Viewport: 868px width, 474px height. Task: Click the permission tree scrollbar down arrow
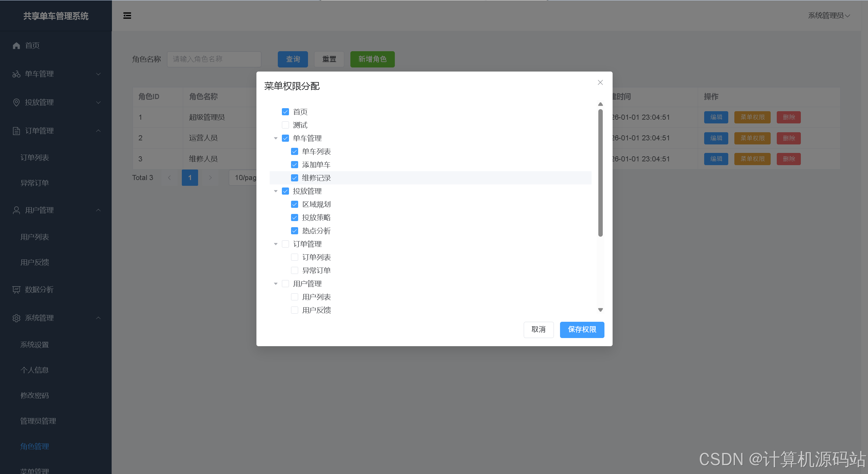(600, 310)
